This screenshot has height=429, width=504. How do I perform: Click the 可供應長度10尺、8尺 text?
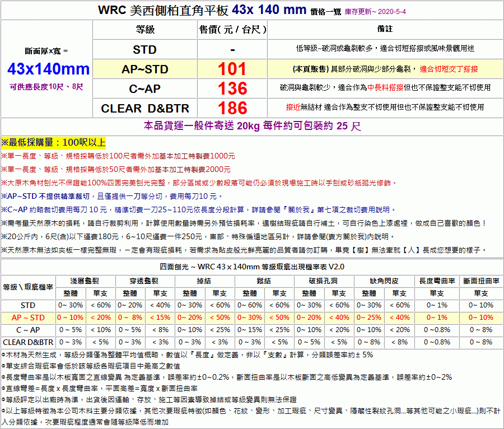point(46,87)
